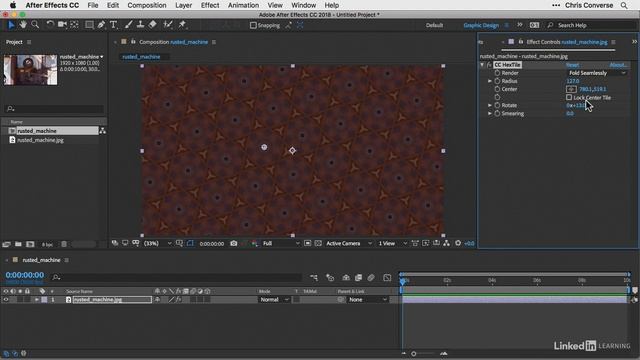The image size is (640, 360).
Task: Click the Draft 3D icon in the timeline
Action: (x=330, y=278)
